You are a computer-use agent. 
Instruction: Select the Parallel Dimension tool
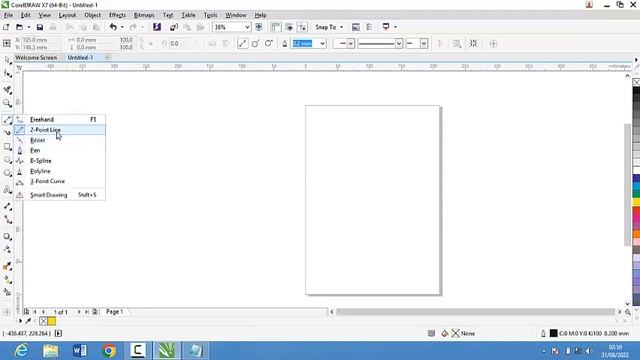pos(7,207)
